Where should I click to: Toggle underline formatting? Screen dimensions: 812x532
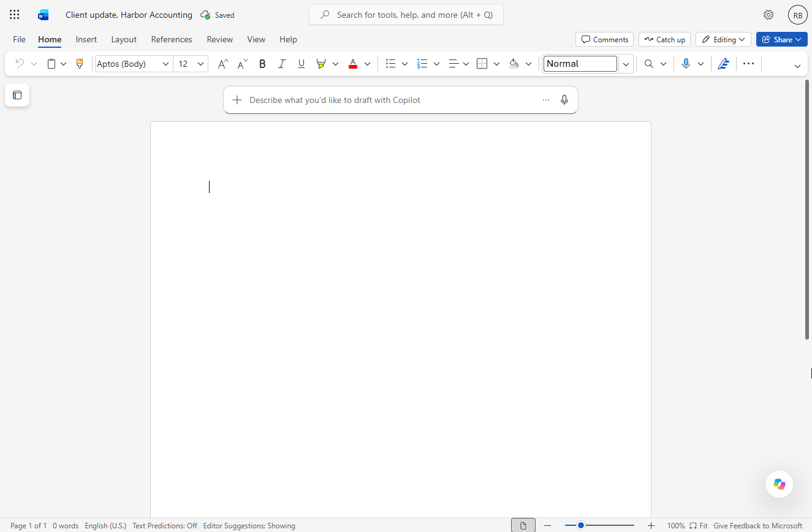tap(301, 64)
